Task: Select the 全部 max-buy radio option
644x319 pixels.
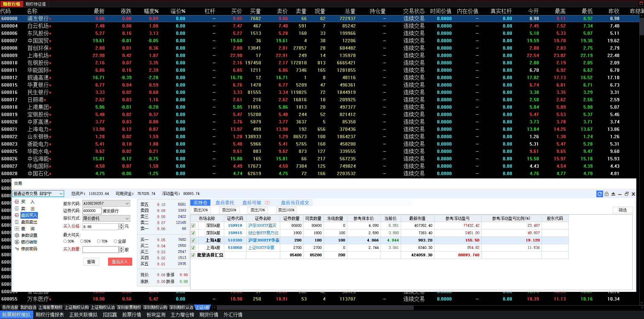Action: point(115,241)
